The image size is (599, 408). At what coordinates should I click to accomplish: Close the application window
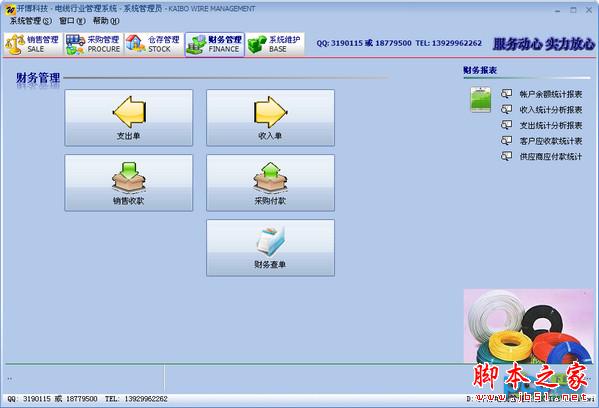pos(589,10)
